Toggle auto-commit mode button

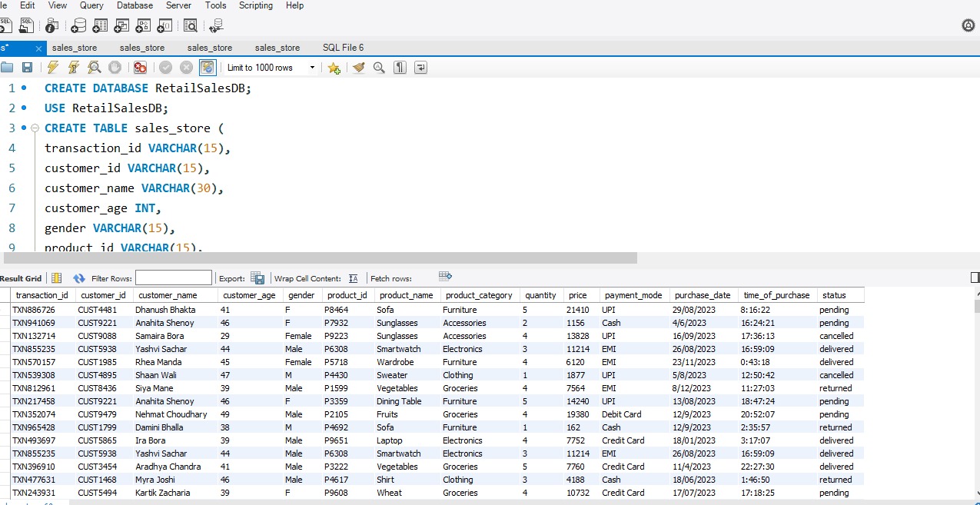tap(208, 68)
